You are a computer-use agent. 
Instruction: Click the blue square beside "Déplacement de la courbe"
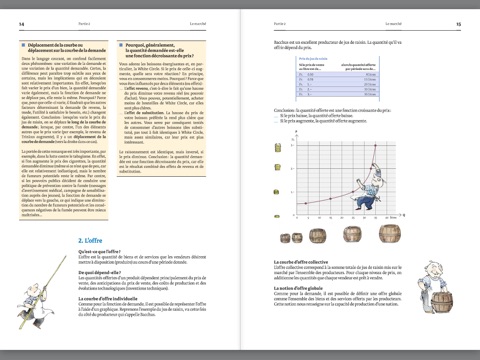[x=23, y=45]
